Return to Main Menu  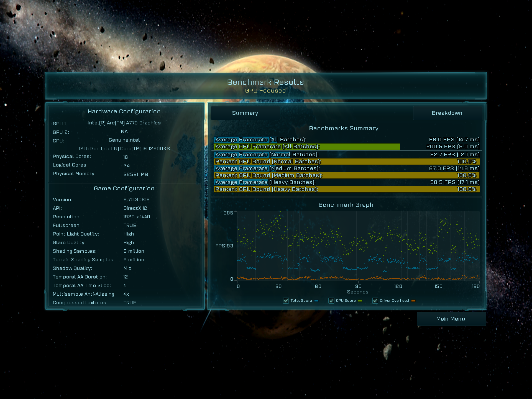point(451,319)
